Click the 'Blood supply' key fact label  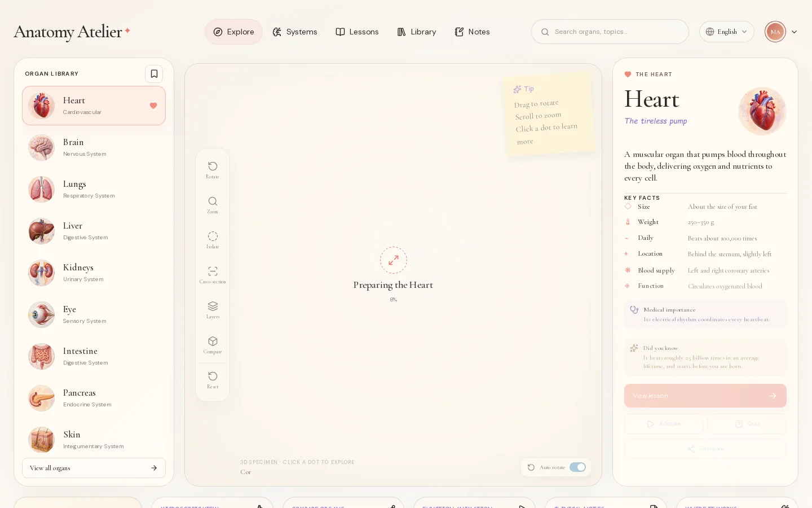[x=656, y=270]
